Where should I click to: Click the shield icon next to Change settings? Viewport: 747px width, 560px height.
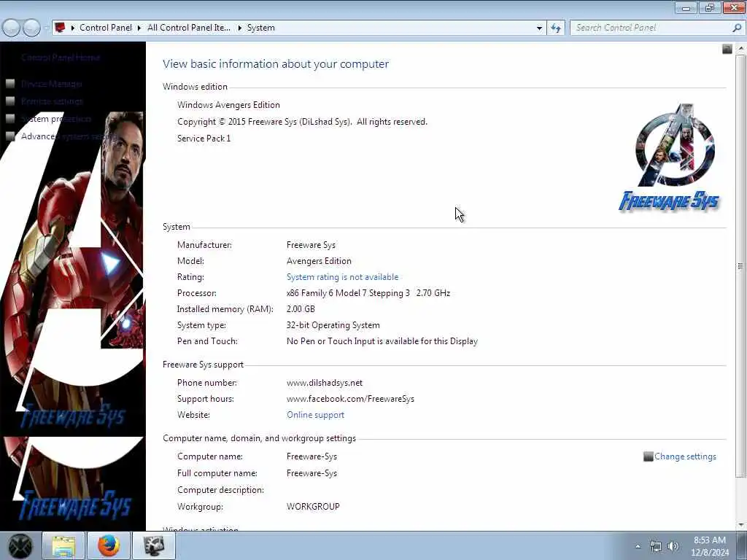(x=648, y=456)
